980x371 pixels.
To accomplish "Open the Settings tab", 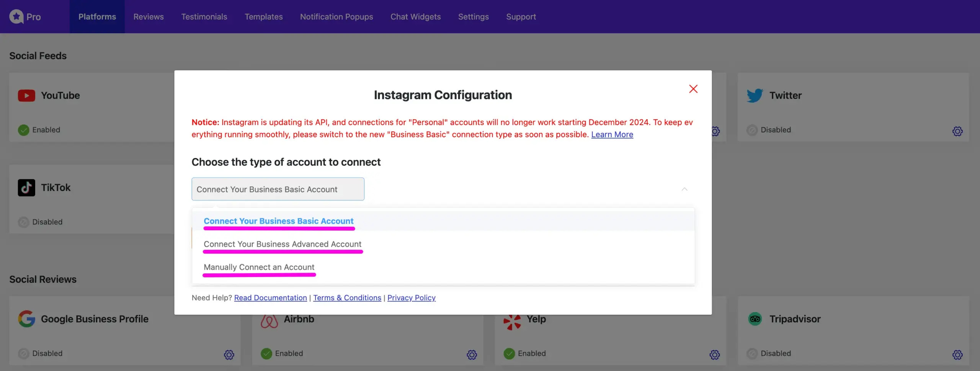I will 473,16.
